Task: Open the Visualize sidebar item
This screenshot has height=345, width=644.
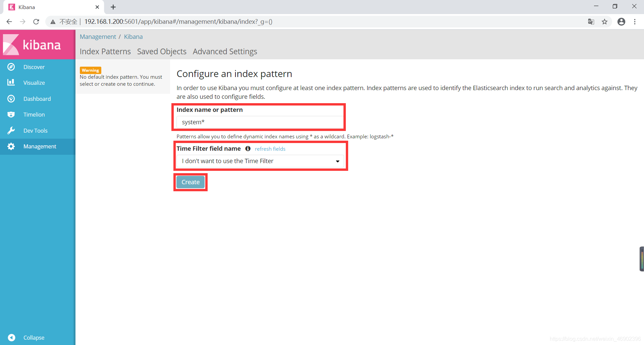Action: click(x=38, y=83)
